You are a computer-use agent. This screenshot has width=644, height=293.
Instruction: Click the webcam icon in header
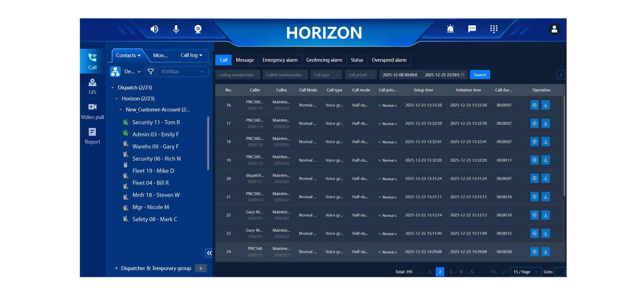(198, 29)
